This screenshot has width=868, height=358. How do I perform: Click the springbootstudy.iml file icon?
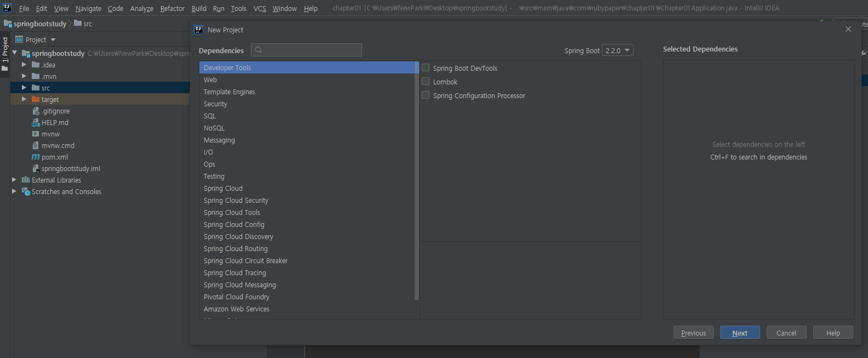coord(36,168)
